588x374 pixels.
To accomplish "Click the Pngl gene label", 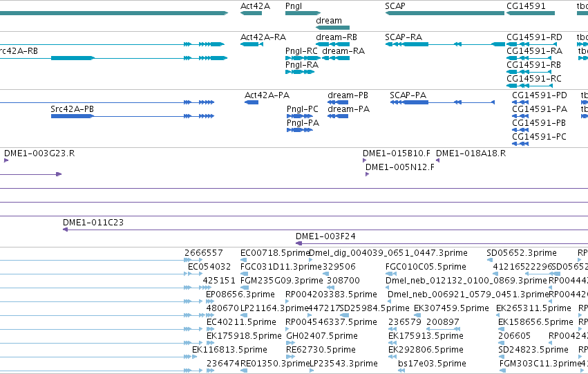I will pyautogui.click(x=294, y=6).
